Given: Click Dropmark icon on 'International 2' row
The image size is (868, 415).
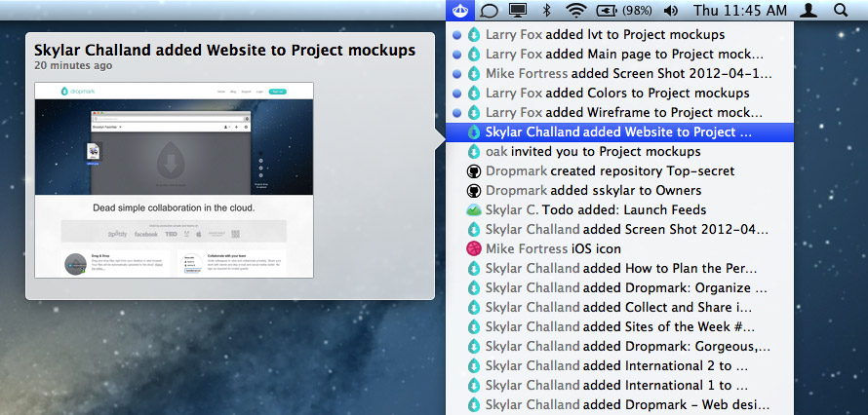Looking at the screenshot, I should coord(473,366).
